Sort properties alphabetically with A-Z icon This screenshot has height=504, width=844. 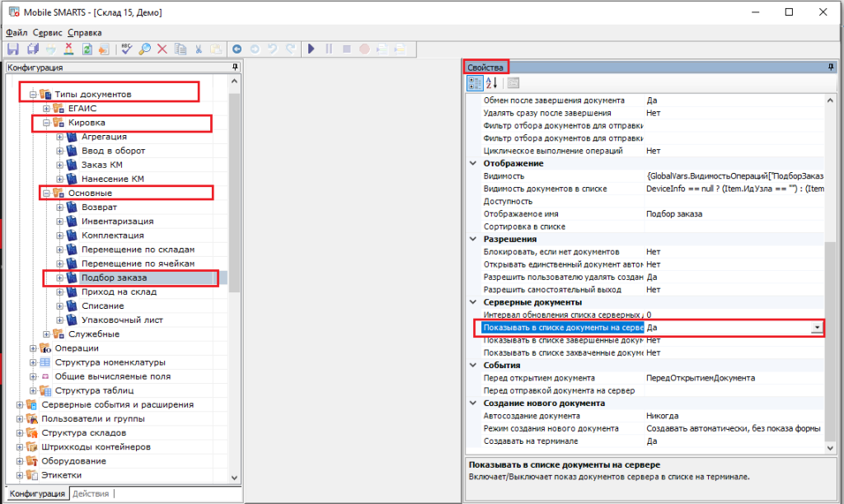click(491, 83)
